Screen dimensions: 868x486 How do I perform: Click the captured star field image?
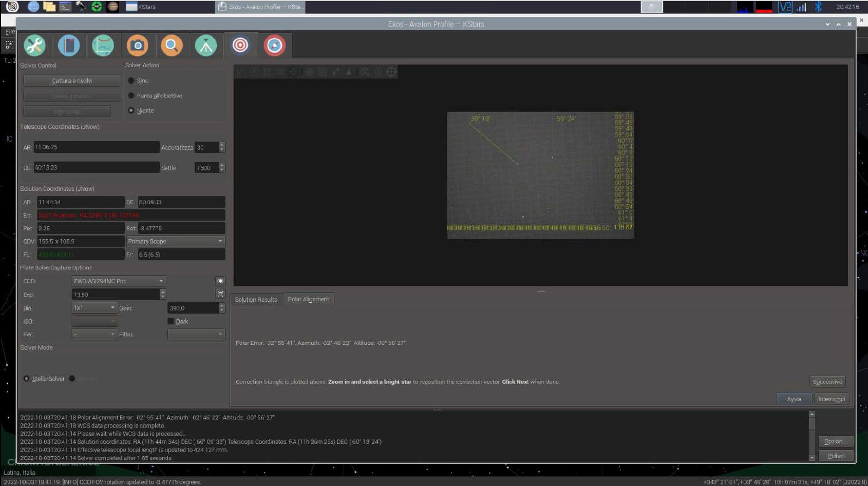tap(540, 175)
